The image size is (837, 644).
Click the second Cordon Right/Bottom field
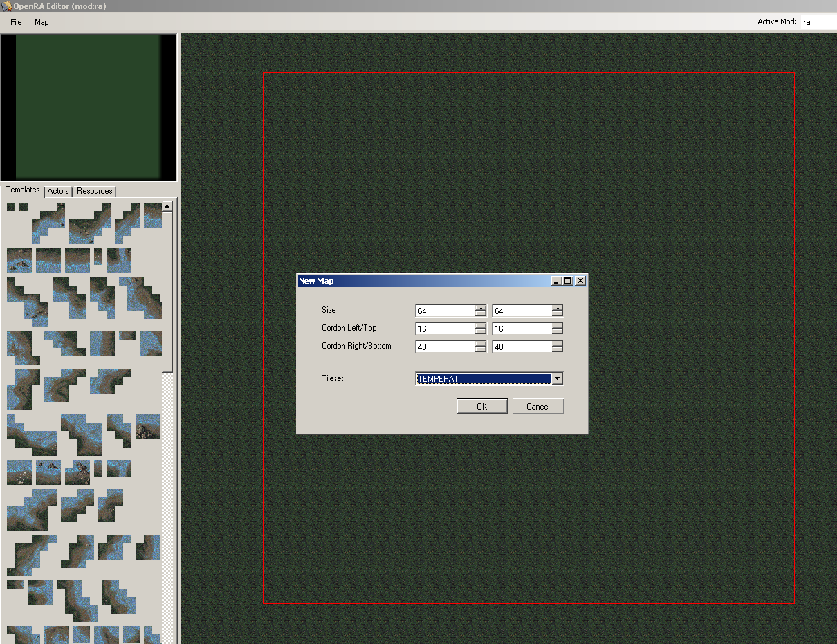[x=522, y=347]
